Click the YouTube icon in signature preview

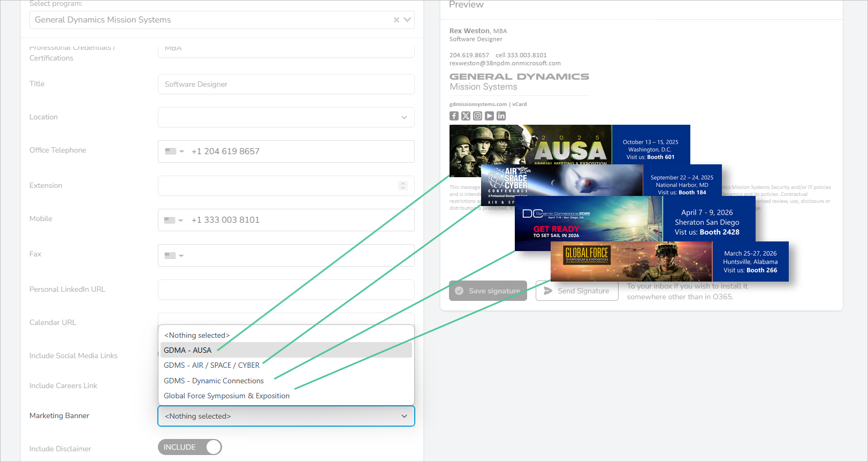pos(489,116)
